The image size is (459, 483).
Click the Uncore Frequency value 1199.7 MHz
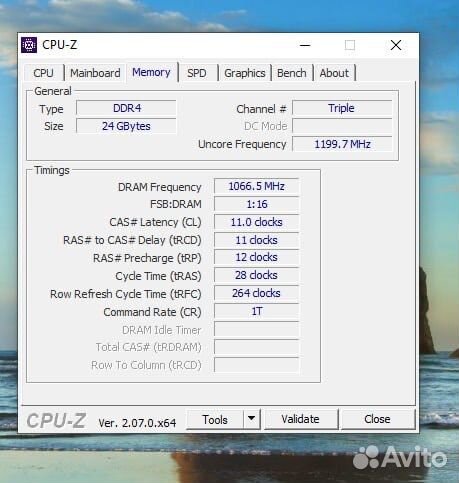click(342, 144)
